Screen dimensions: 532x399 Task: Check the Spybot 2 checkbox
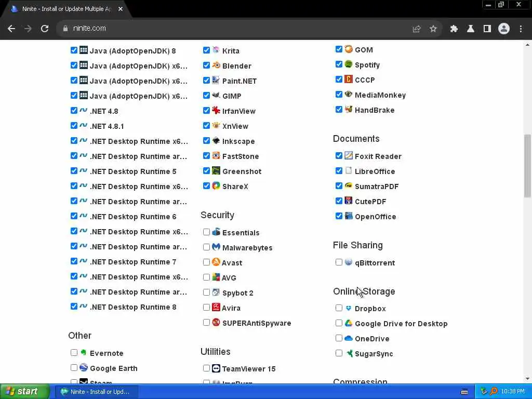(x=206, y=292)
